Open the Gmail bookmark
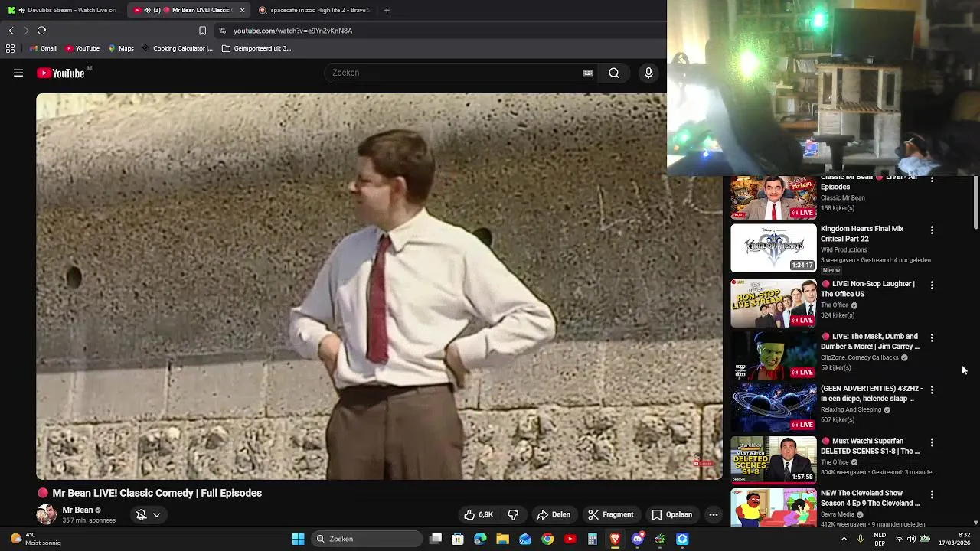The height and width of the screenshot is (551, 980). tap(43, 48)
